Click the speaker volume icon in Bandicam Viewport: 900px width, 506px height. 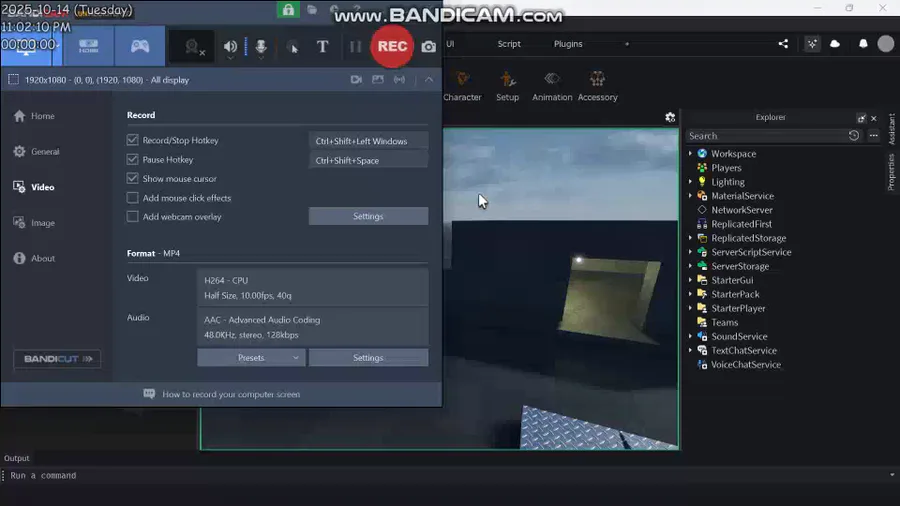pyautogui.click(x=230, y=47)
